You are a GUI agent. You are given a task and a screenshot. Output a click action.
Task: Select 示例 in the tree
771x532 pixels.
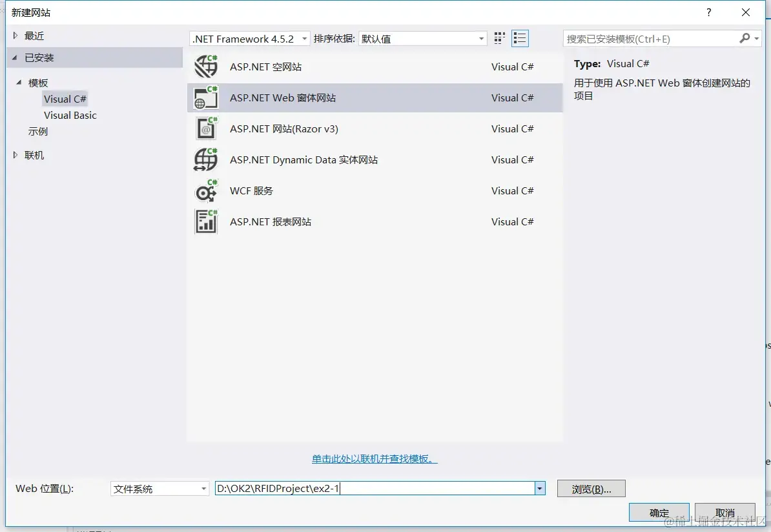(38, 131)
